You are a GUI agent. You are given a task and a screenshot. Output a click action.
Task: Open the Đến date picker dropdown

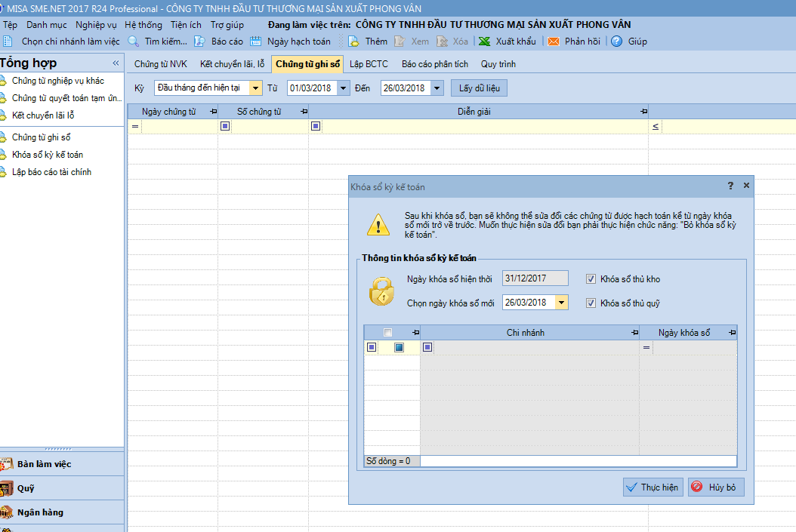437,88
